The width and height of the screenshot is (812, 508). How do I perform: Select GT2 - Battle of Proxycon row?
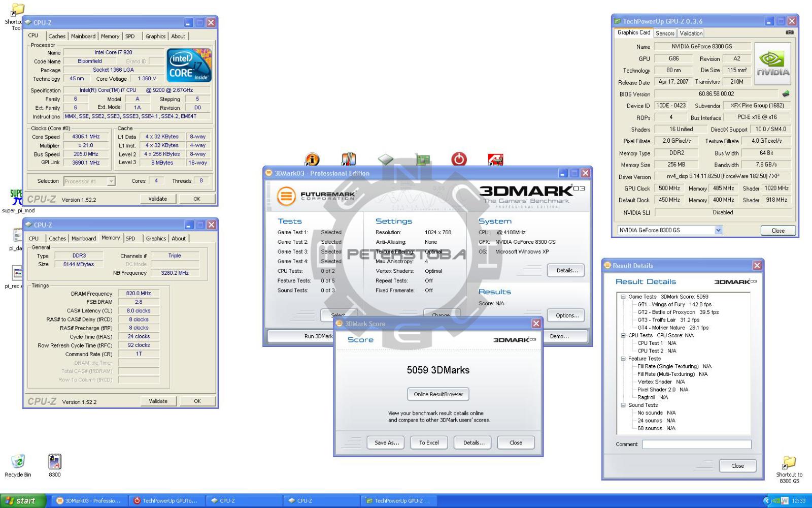(678, 312)
